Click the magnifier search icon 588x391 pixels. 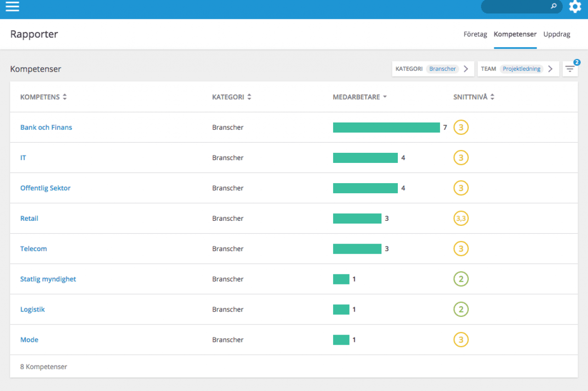[x=554, y=6]
